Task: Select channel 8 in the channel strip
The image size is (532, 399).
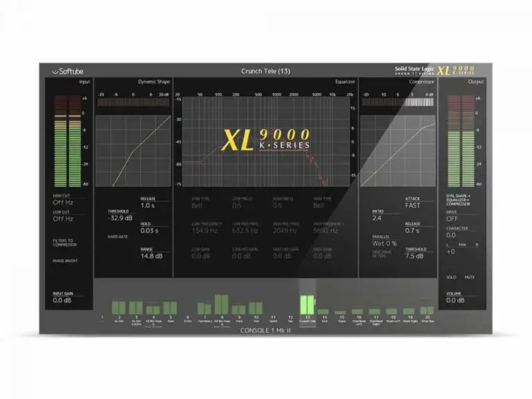Action: point(222,310)
